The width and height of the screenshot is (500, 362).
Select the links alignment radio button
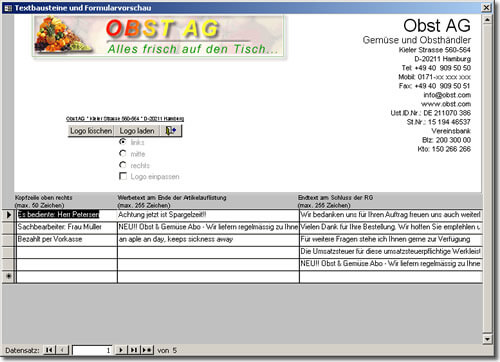[x=123, y=142]
